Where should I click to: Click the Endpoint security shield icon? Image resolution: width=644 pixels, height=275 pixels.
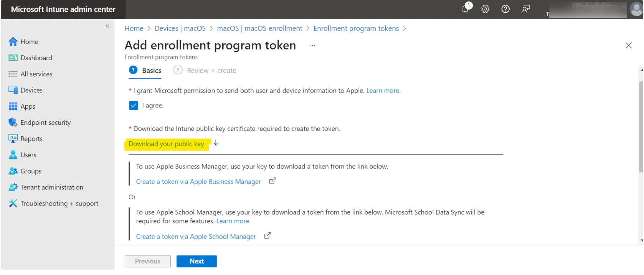[x=13, y=123]
